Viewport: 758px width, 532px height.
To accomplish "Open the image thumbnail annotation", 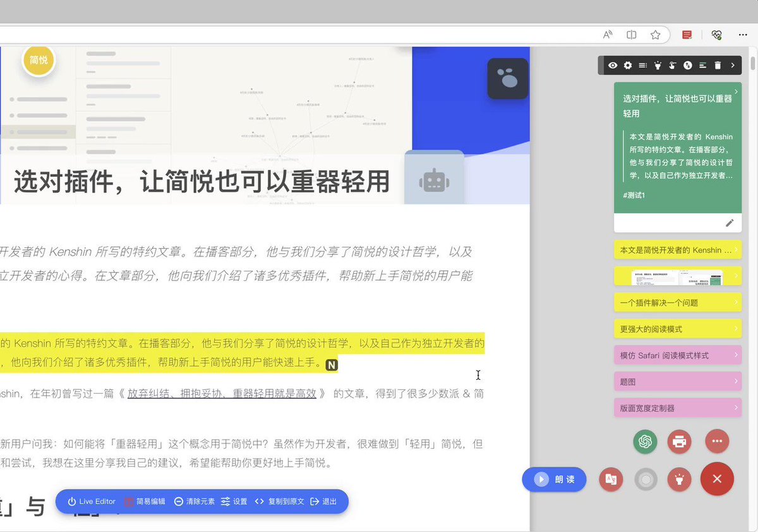I will (x=678, y=276).
